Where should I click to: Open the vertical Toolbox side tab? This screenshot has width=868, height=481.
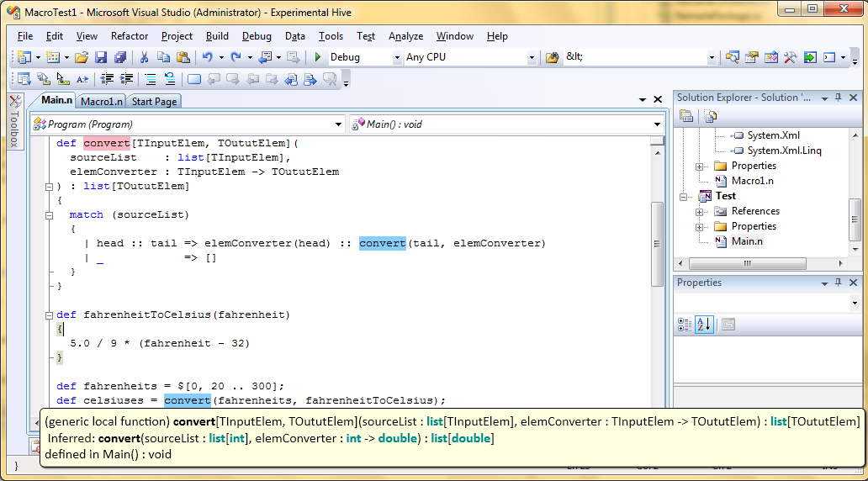14,121
